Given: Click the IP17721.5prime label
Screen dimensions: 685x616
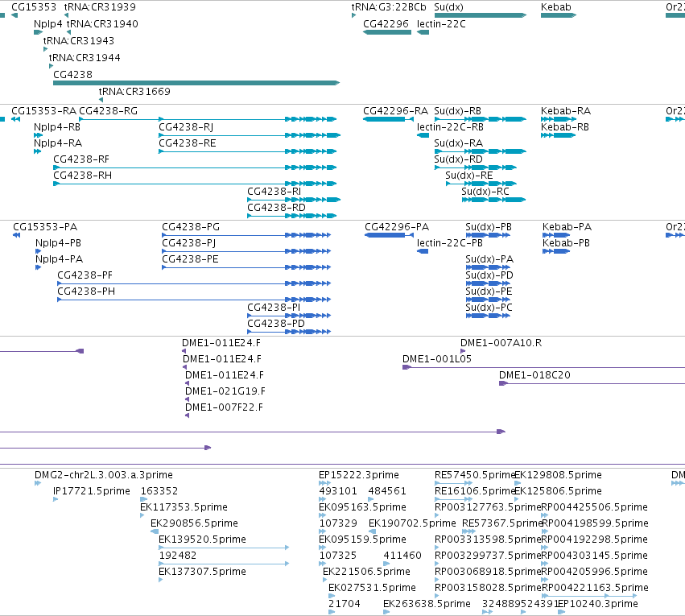Looking at the screenshot, I should click(91, 491).
